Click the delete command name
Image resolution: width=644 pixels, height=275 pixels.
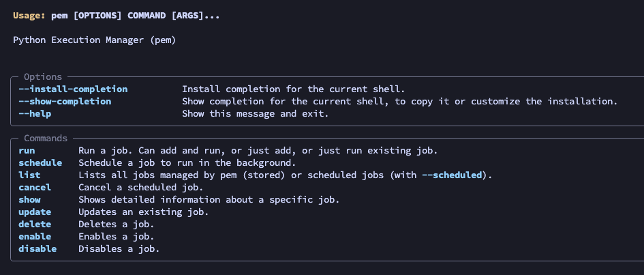pyautogui.click(x=35, y=225)
